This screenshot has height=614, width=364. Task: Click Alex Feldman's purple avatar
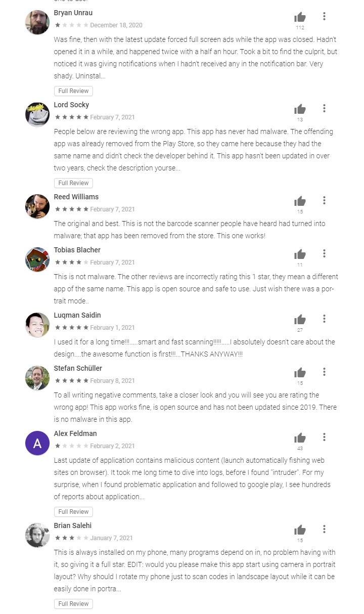pos(37,443)
